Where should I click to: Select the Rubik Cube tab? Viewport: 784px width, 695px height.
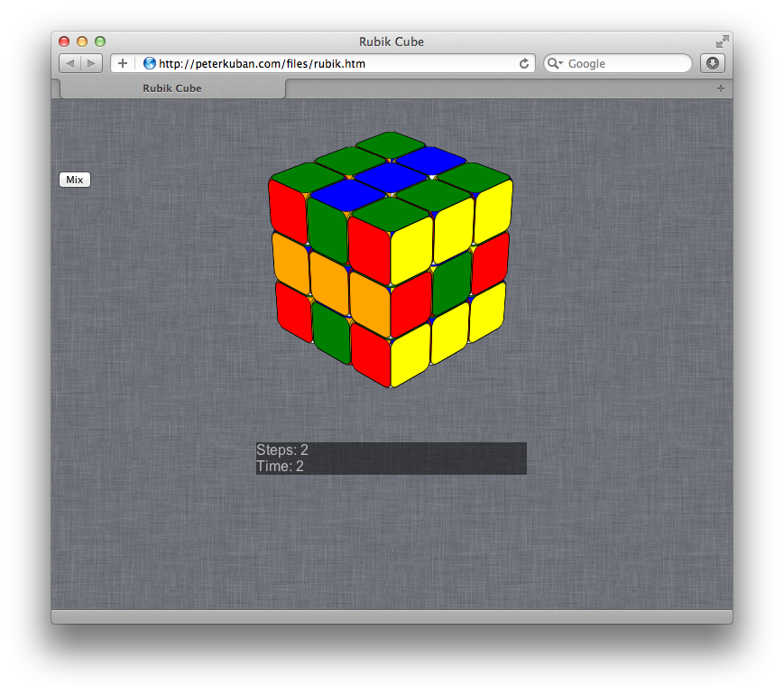click(x=172, y=88)
